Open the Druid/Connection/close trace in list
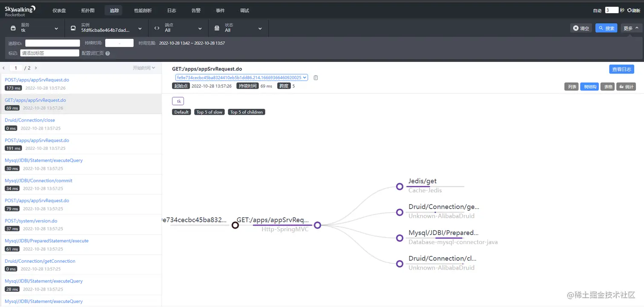Screen dimensions: 644x308 pos(81,124)
